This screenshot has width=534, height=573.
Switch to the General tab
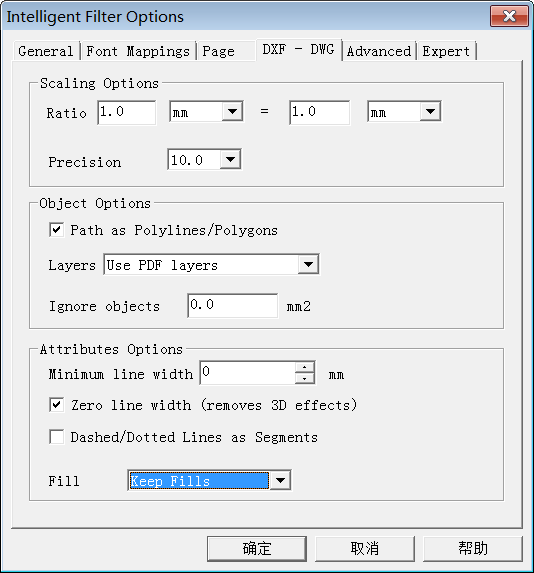[46, 51]
